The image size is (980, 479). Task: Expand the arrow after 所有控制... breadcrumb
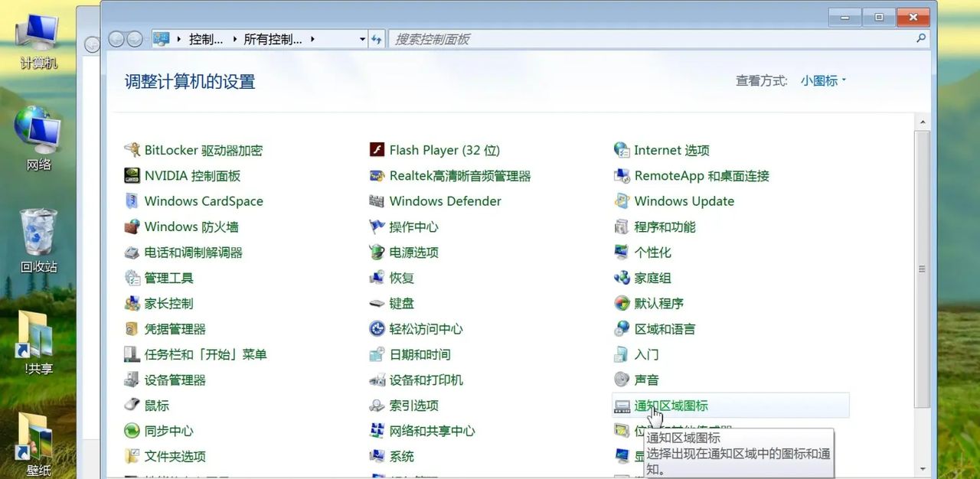point(312,39)
